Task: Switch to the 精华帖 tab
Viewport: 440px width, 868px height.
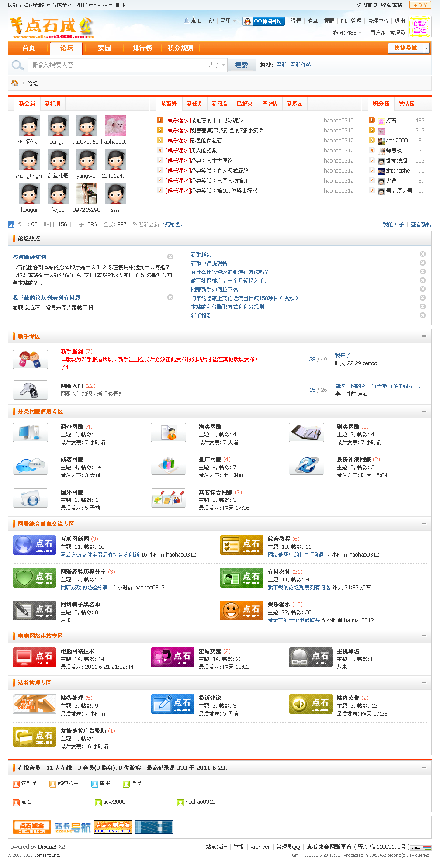Action: pyautogui.click(x=269, y=104)
